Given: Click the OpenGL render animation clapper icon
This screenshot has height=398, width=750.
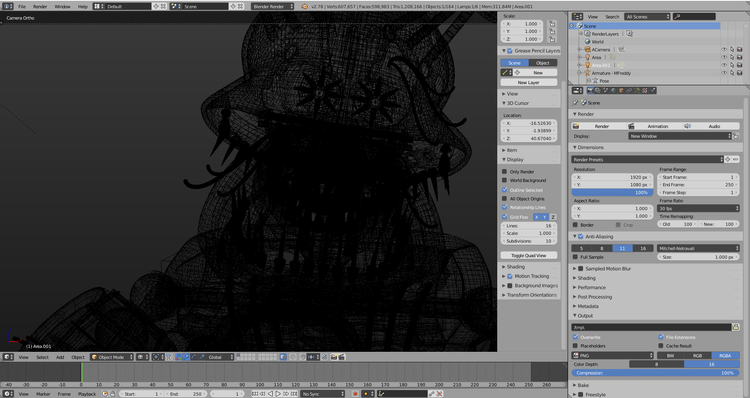Looking at the screenshot, I should coord(342,357).
